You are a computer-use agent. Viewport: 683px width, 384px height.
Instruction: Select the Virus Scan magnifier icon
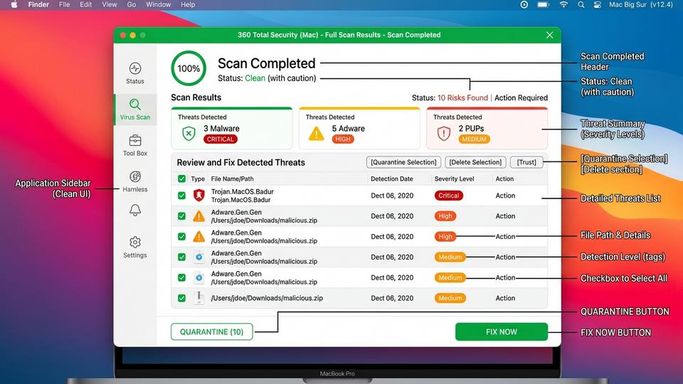pos(135,104)
